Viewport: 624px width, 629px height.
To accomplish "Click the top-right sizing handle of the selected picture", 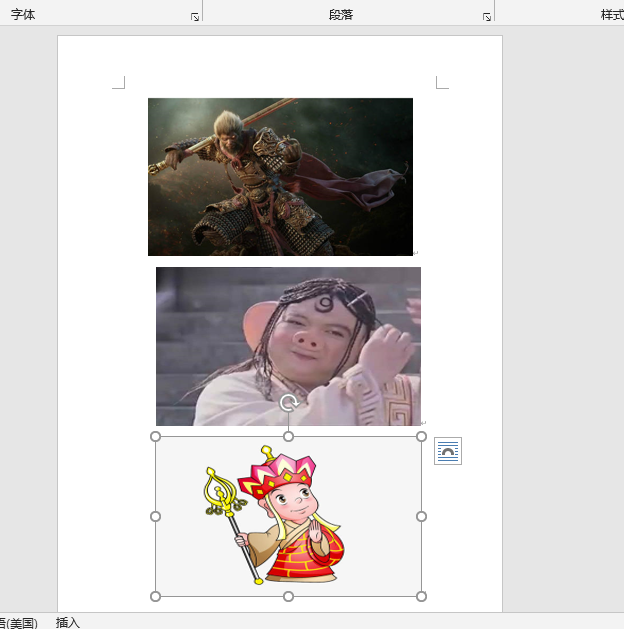I will pyautogui.click(x=421, y=436).
